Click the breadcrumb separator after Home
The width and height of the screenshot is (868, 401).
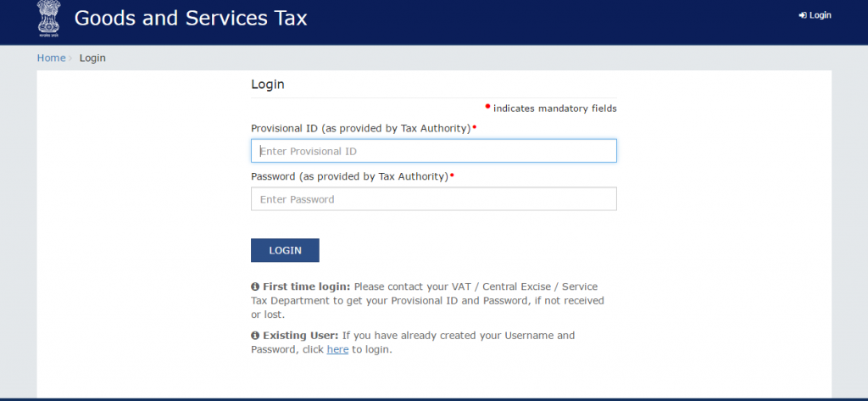pyautogui.click(x=70, y=58)
